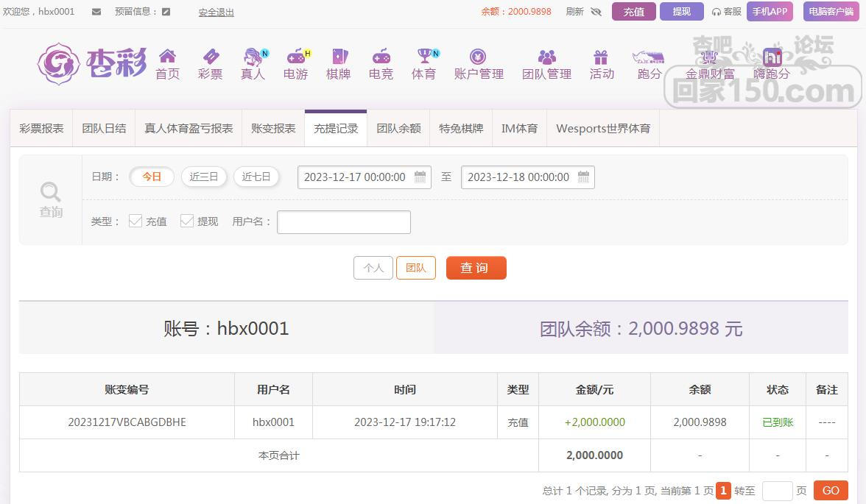The width and height of the screenshot is (866, 504).
Task: Click the purple 充值 recharge button
Action: pos(633,12)
